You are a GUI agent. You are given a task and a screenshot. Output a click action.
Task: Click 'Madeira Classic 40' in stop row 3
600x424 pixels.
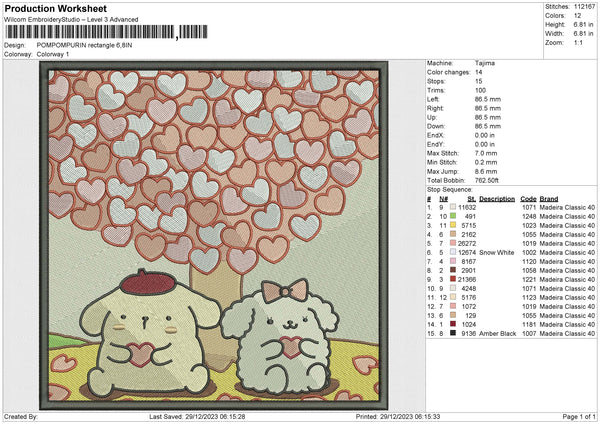point(567,225)
